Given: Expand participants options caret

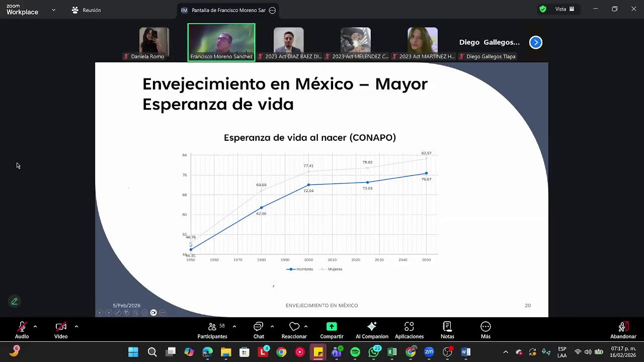Looking at the screenshot, I should [x=234, y=326].
